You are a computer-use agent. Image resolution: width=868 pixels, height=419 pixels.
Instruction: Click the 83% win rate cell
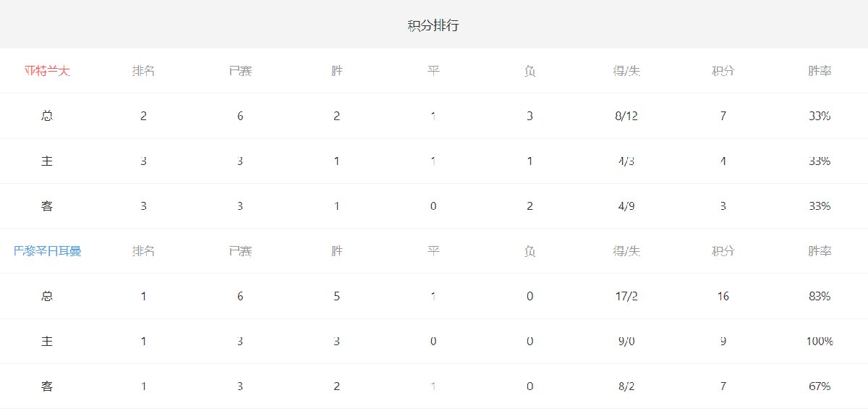click(x=820, y=296)
